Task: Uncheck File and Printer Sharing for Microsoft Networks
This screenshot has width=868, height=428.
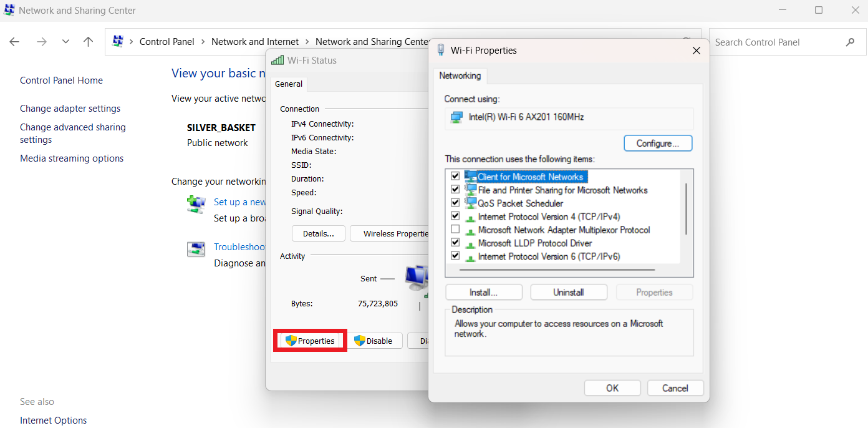Action: click(455, 190)
